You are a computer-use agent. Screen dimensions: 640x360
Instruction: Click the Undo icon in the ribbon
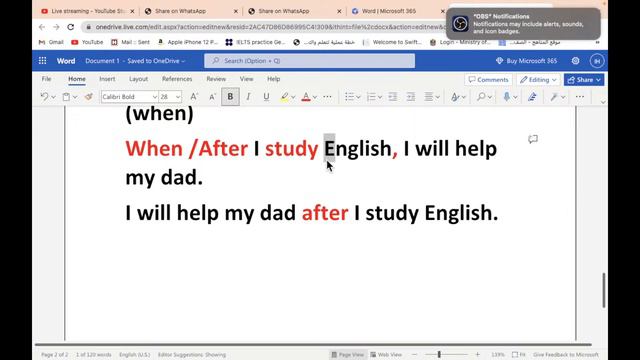click(44, 97)
